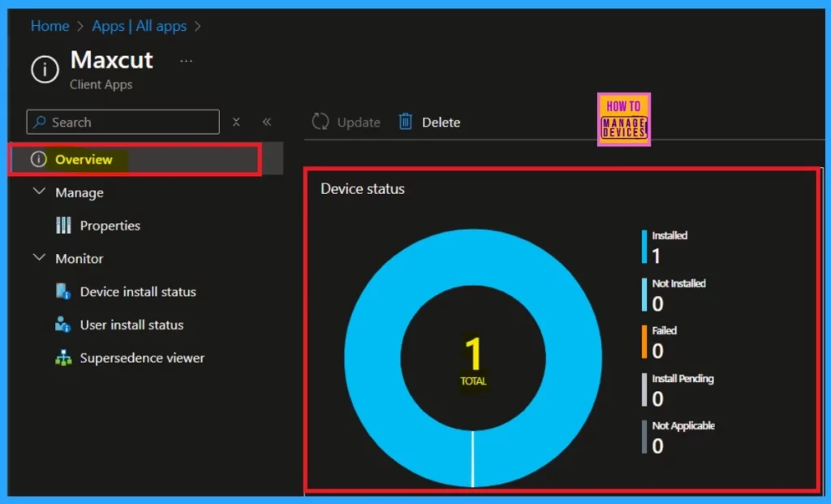Click the Update refresh icon
Image resolution: width=831 pixels, height=504 pixels.
[320, 122]
